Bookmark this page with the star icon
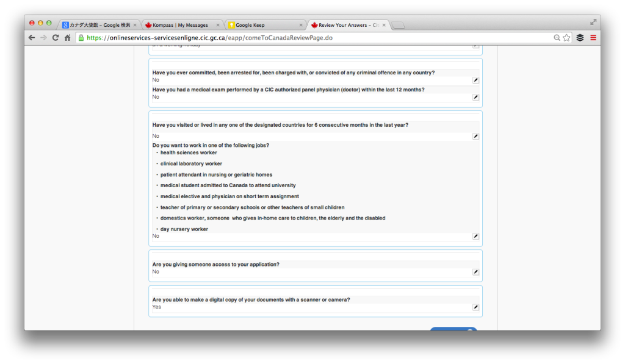The height and width of the screenshot is (364, 625). coord(566,38)
